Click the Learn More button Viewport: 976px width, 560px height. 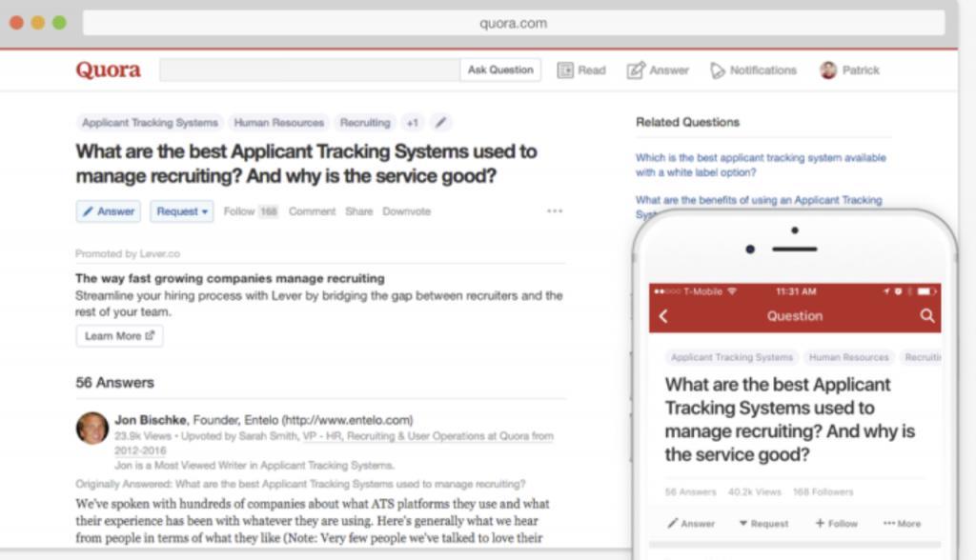click(x=119, y=336)
